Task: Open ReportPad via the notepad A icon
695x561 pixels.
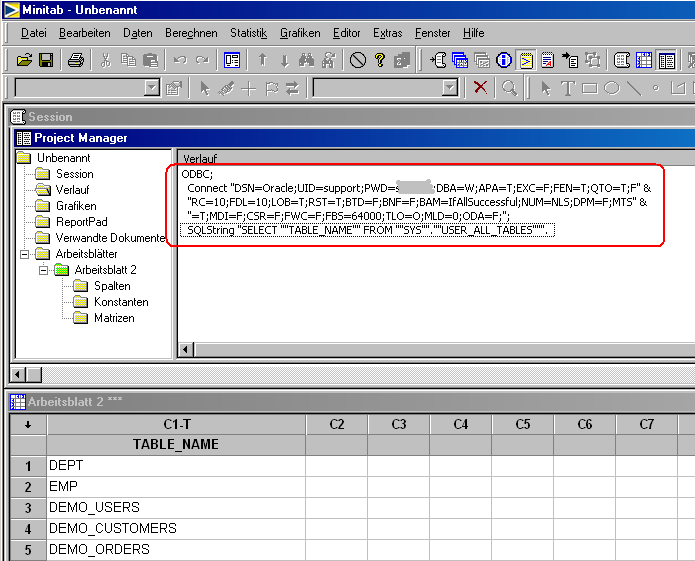Action: click(548, 60)
